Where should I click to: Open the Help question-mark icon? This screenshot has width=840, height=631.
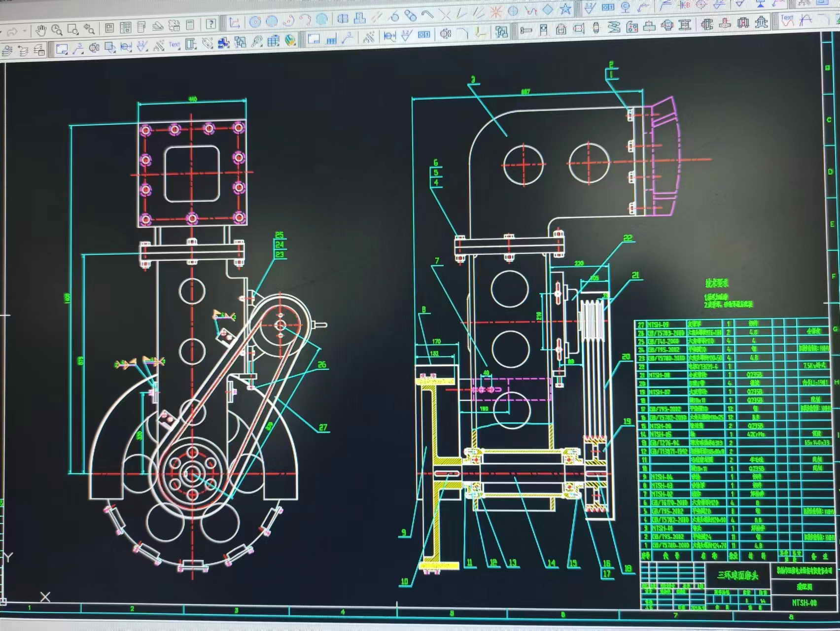click(x=211, y=24)
